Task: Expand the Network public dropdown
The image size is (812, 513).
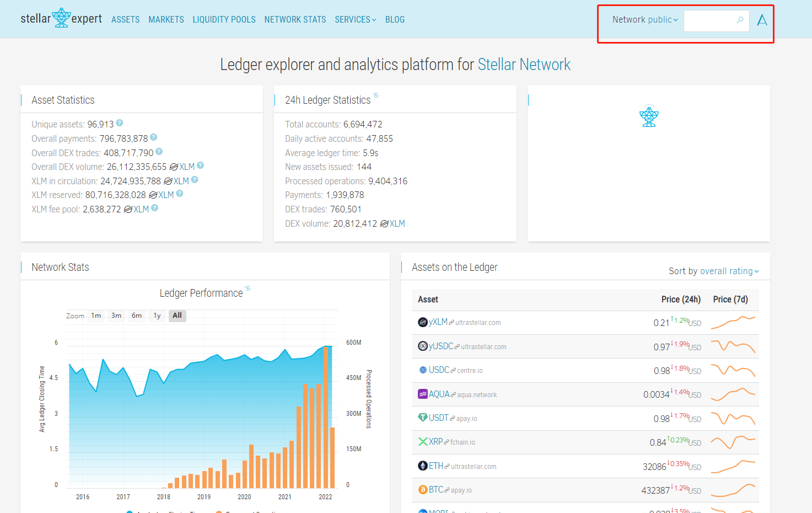Action: point(645,20)
